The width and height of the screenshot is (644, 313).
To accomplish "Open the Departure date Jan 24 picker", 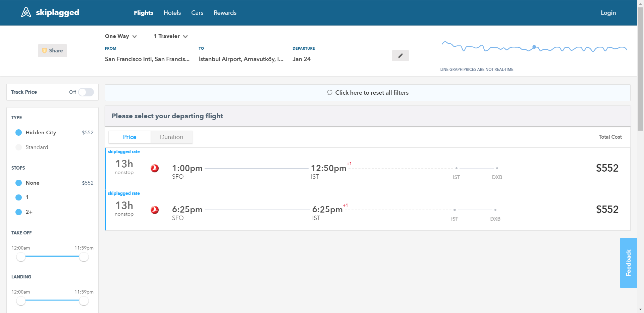I will 302,59.
